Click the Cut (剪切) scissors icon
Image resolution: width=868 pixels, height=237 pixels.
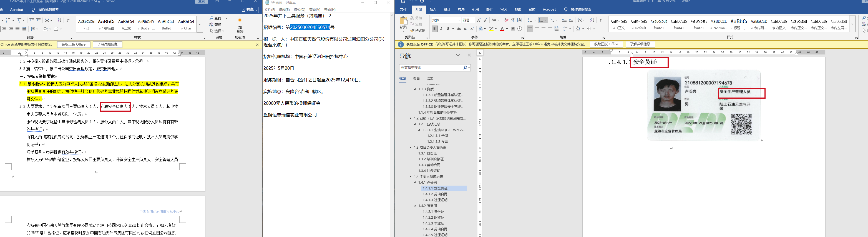coord(412,18)
